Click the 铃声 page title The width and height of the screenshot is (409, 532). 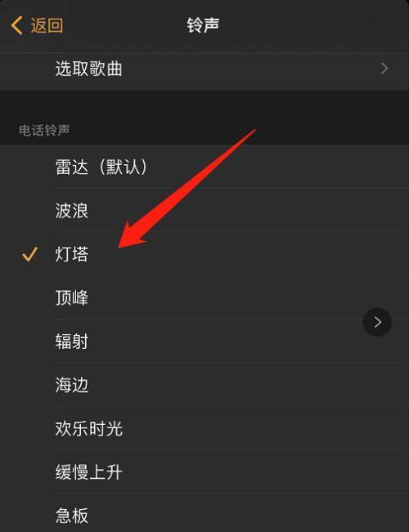203,25
